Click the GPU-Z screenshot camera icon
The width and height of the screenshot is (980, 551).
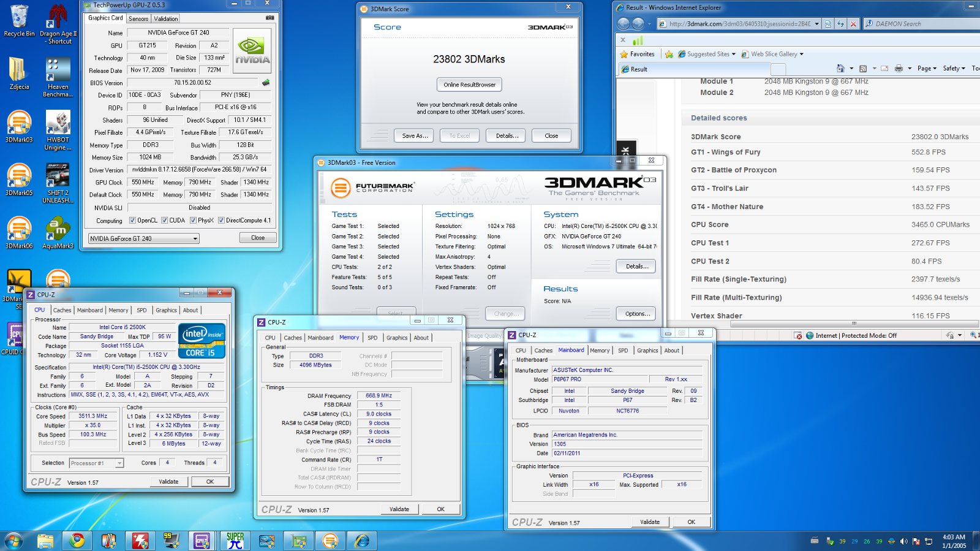click(269, 18)
